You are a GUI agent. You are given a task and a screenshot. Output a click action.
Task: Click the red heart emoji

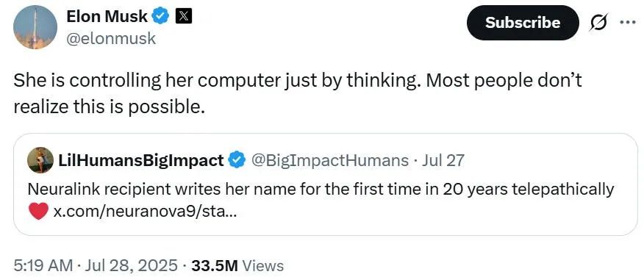(x=39, y=212)
